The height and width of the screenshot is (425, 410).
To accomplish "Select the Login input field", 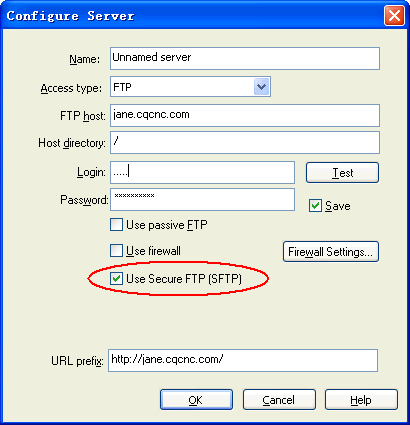I will click(202, 172).
